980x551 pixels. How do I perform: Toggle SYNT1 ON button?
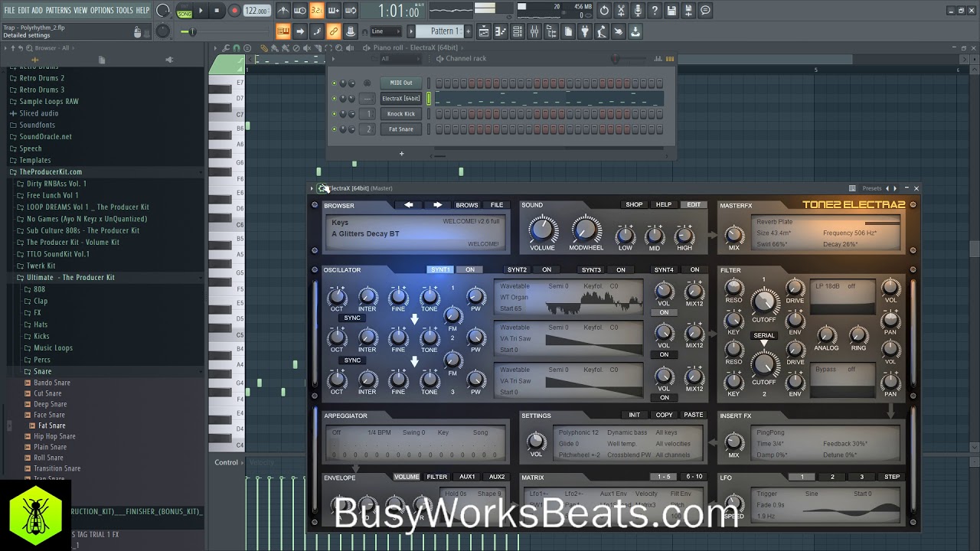[469, 269]
